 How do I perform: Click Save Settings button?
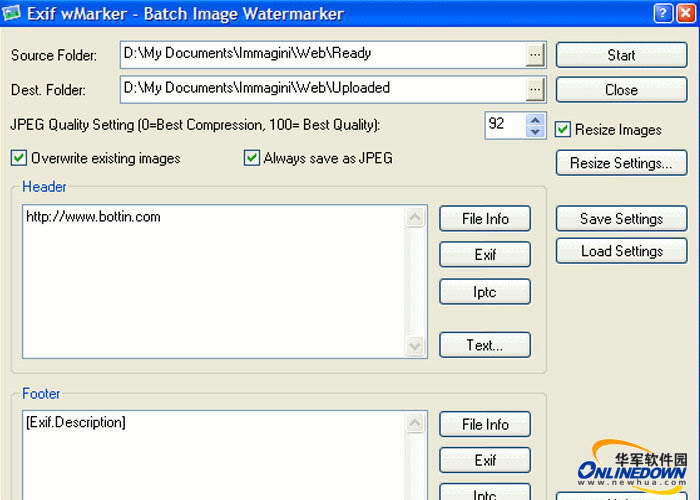pyautogui.click(x=621, y=219)
